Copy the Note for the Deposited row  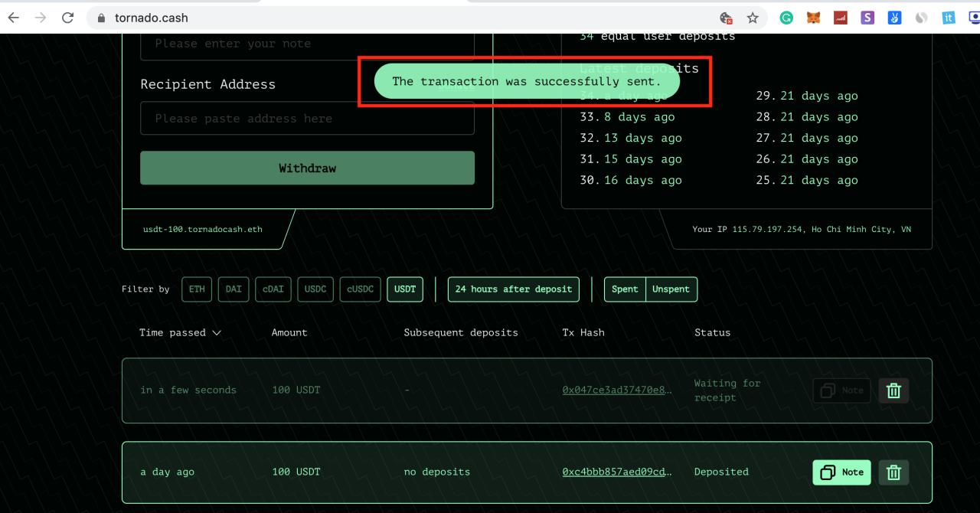[x=841, y=472]
